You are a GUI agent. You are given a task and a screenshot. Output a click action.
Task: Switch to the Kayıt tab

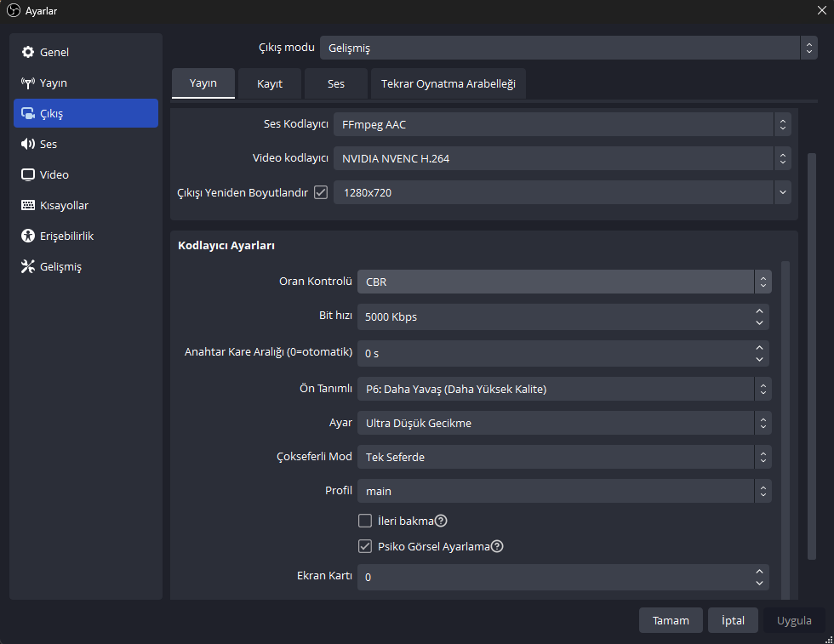coord(270,84)
